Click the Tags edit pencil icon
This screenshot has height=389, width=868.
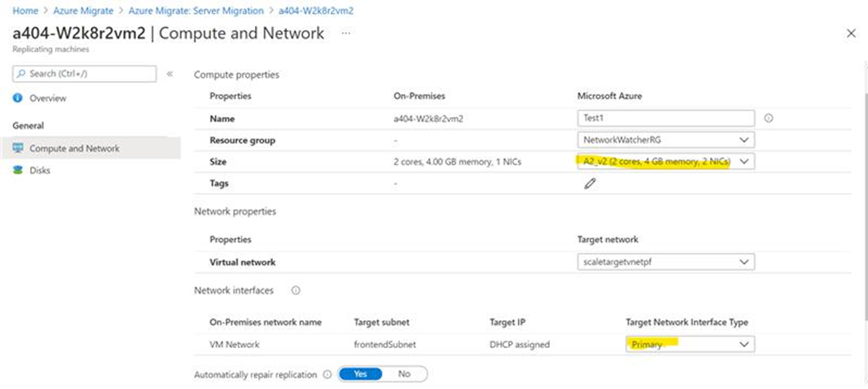[589, 183]
